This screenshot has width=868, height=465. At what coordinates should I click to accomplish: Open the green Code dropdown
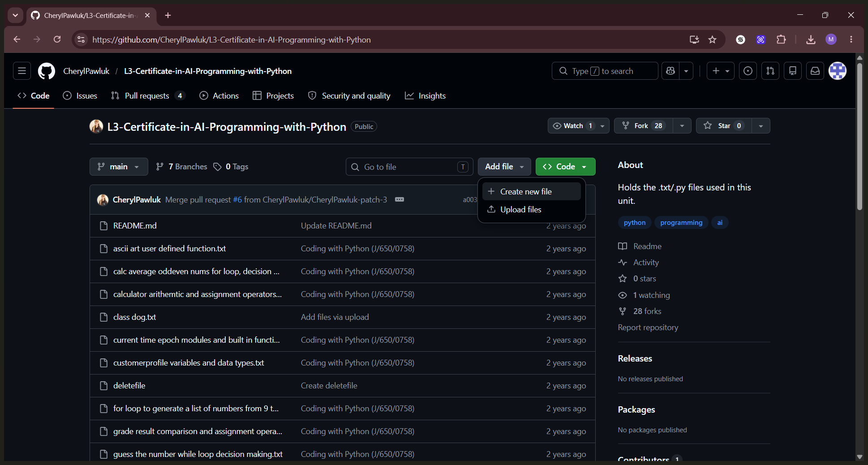(x=566, y=167)
